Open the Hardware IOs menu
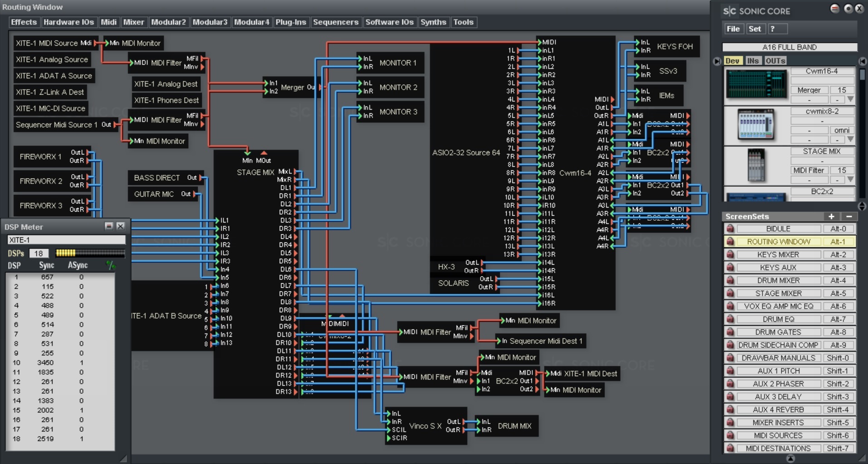The image size is (868, 464). click(69, 22)
